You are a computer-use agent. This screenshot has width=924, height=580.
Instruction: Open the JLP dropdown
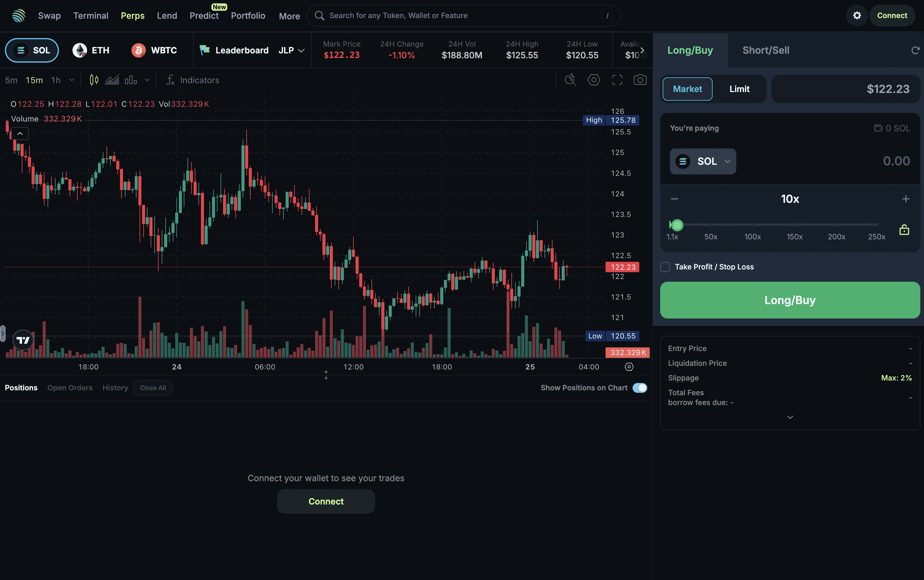click(291, 50)
